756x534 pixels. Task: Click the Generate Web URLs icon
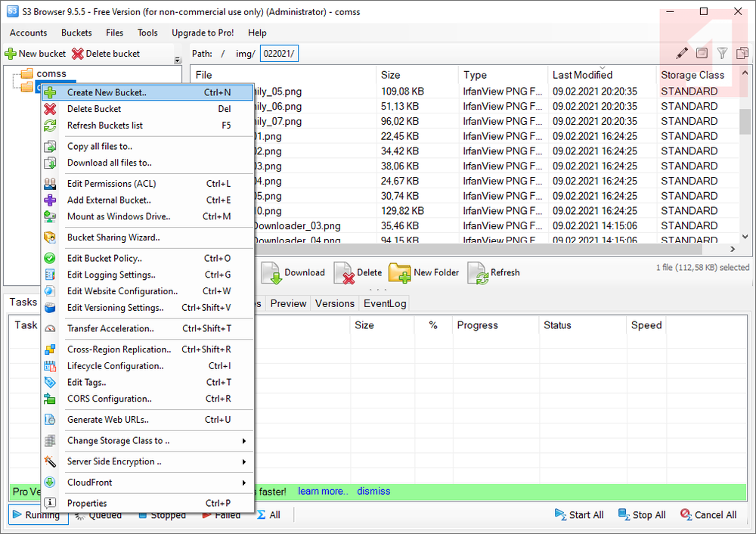click(50, 420)
